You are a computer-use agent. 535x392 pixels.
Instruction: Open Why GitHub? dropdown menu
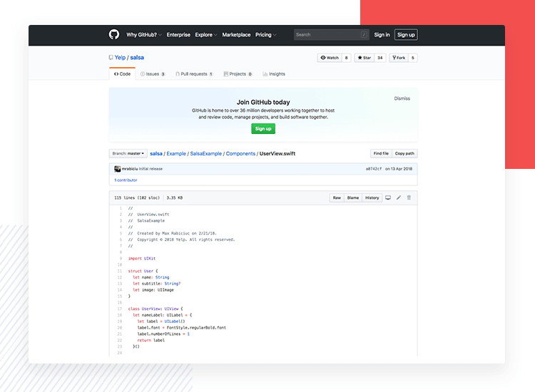[x=143, y=35]
